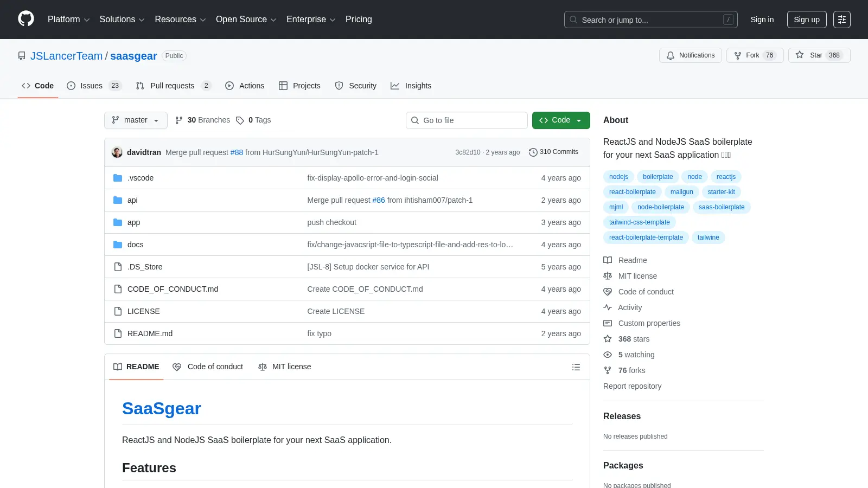Image resolution: width=868 pixels, height=488 pixels.
Task: Open the docs folder
Action: click(135, 245)
